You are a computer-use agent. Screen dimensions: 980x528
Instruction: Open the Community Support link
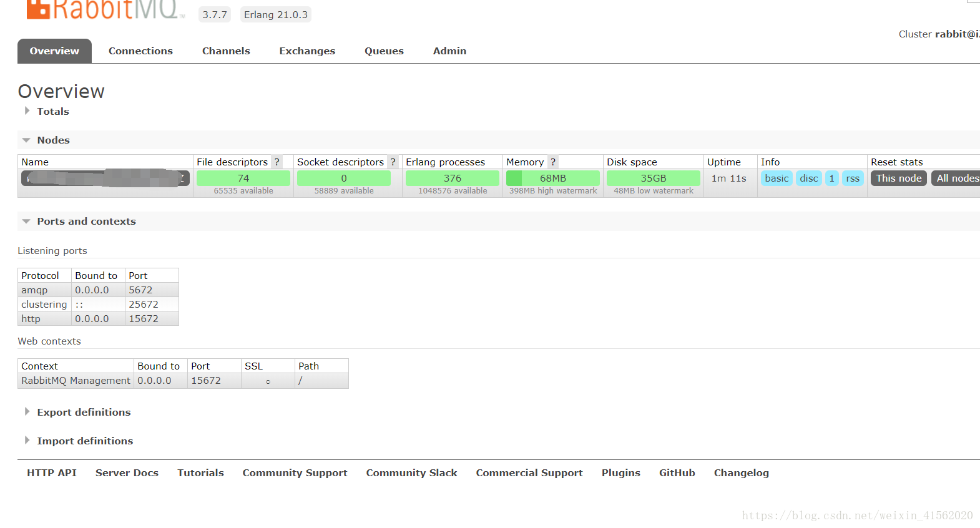pyautogui.click(x=295, y=472)
